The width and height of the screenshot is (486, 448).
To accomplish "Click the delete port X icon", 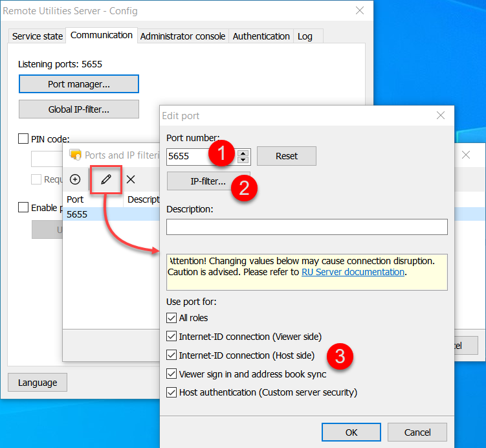I will (131, 179).
